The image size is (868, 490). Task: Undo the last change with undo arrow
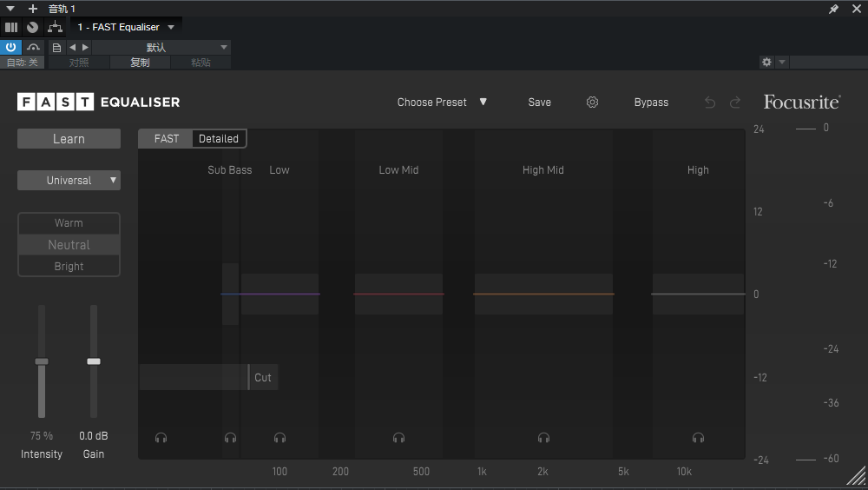[x=710, y=102]
